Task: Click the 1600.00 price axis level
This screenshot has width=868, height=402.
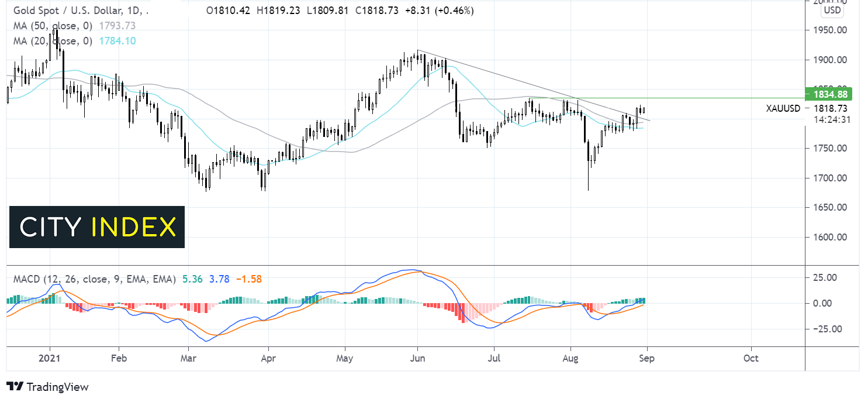Action: [x=827, y=237]
